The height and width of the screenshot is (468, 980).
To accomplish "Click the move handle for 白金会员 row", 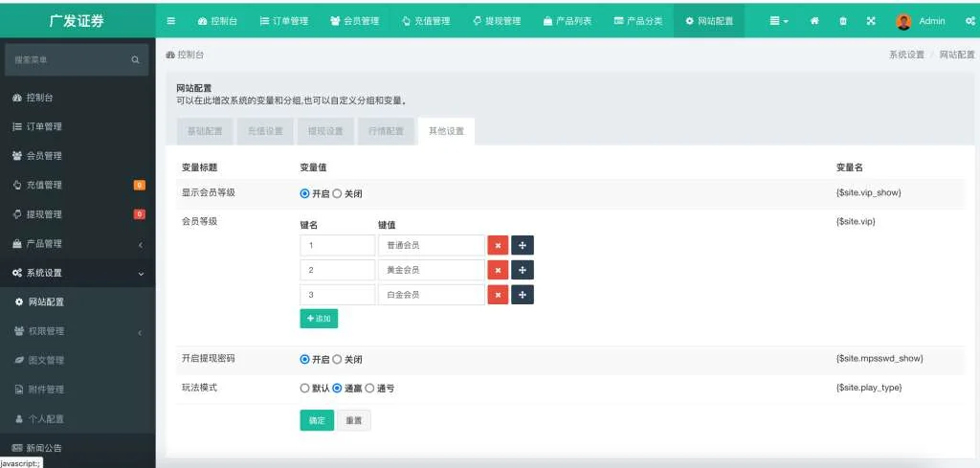I will click(523, 295).
